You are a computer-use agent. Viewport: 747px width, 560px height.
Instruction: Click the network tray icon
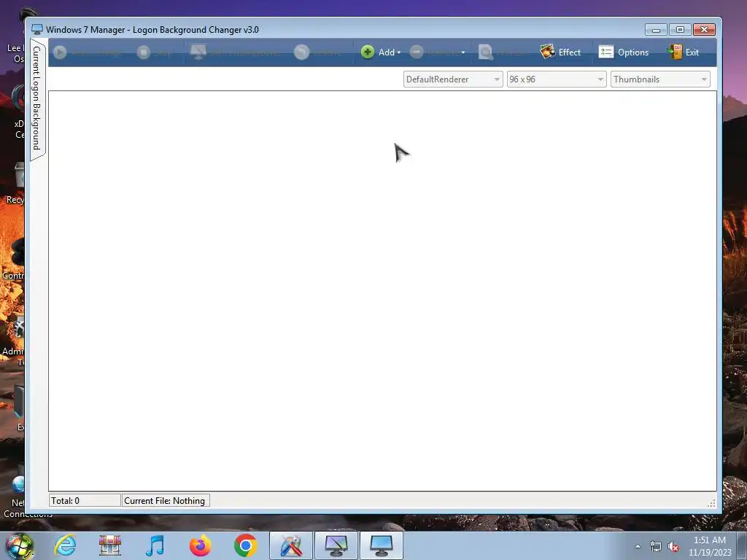click(656, 547)
